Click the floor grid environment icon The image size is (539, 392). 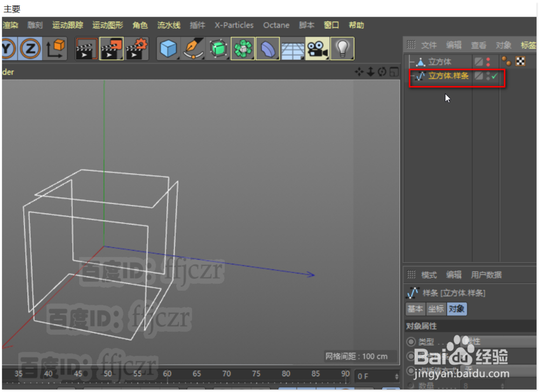click(x=292, y=50)
